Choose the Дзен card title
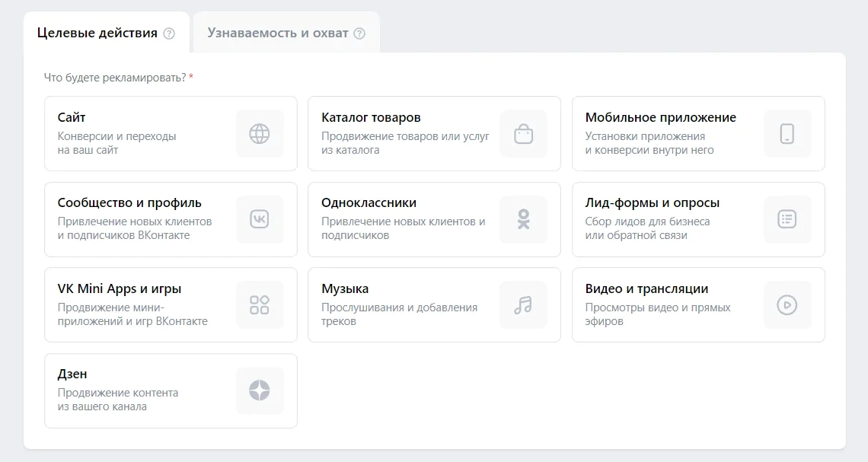This screenshot has width=868, height=462. 72,374
